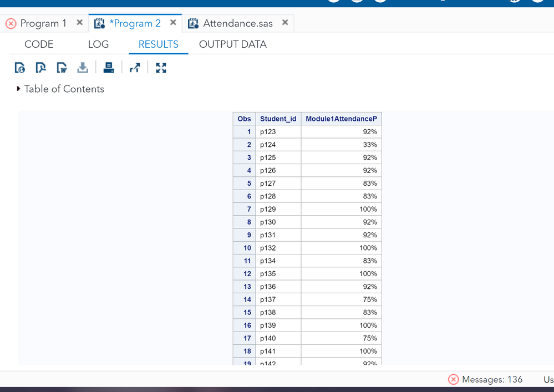The image size is (554, 392).
Task: Maximize the results view
Action: [161, 68]
